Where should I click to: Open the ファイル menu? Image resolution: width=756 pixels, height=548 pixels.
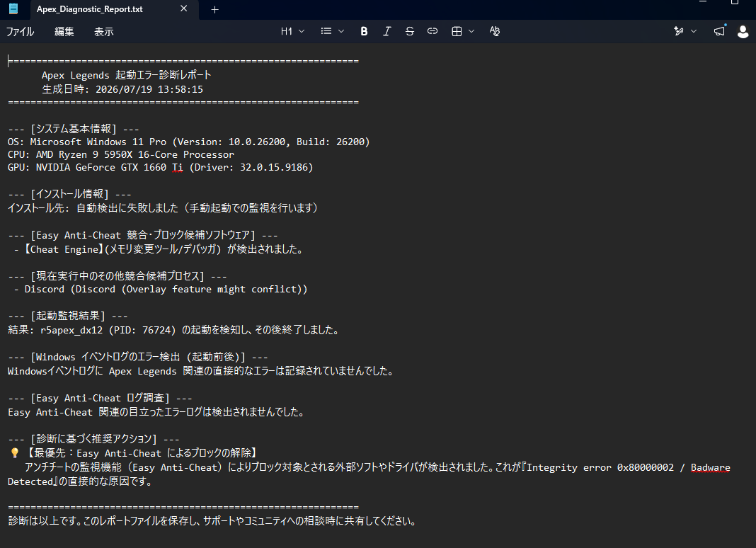click(21, 31)
